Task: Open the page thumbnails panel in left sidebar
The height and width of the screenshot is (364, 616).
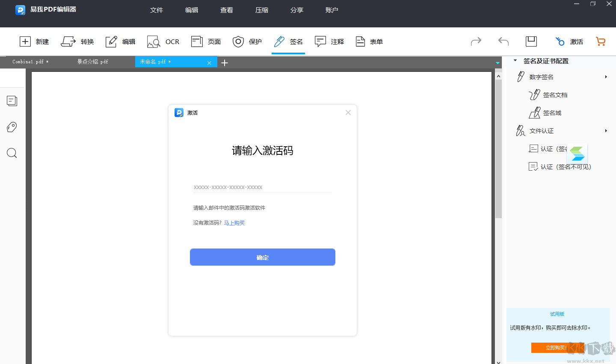Action: click(x=12, y=101)
